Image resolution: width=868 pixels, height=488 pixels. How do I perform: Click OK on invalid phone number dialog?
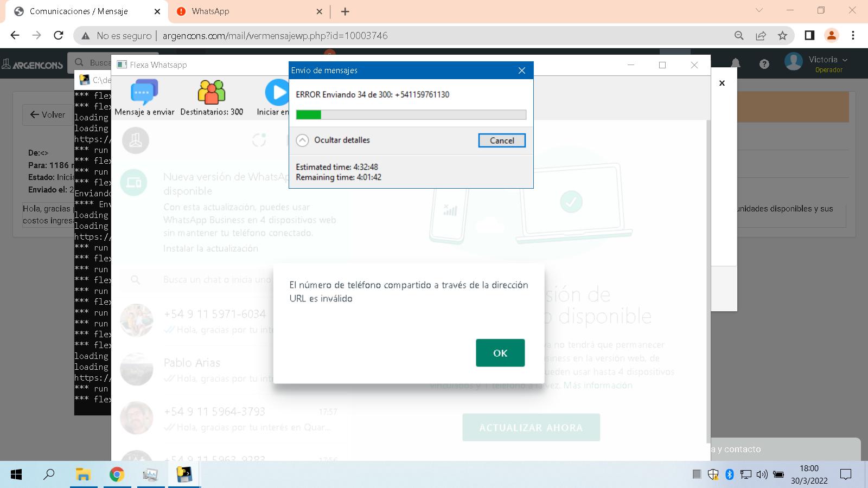click(500, 353)
